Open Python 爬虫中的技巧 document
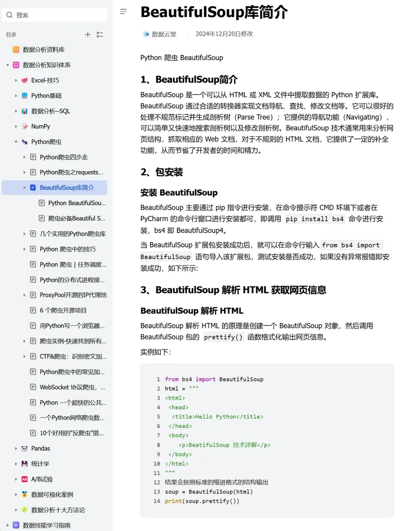The height and width of the screenshot is (531, 420). click(68, 249)
